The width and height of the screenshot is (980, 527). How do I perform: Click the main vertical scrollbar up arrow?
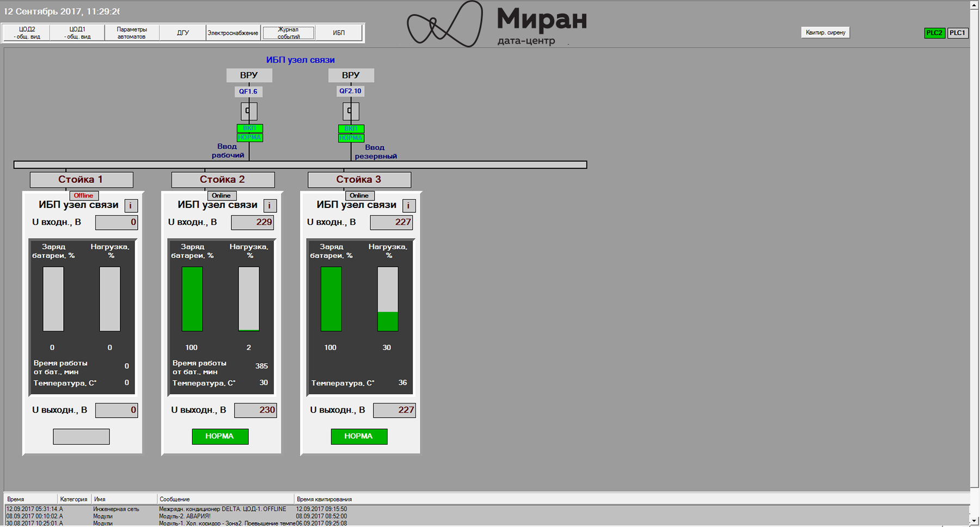[x=975, y=5]
